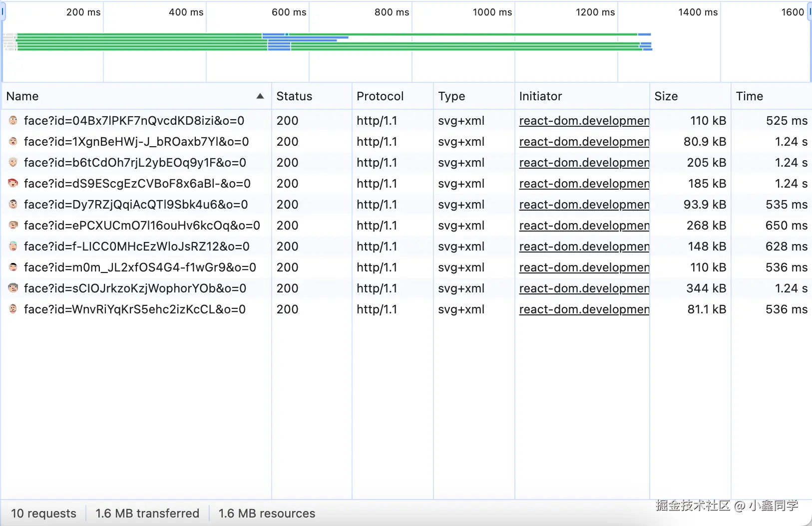Click the avatar icon for face?id=m0m_JL2xfOS4G4-f1wGr9

pyautogui.click(x=13, y=267)
